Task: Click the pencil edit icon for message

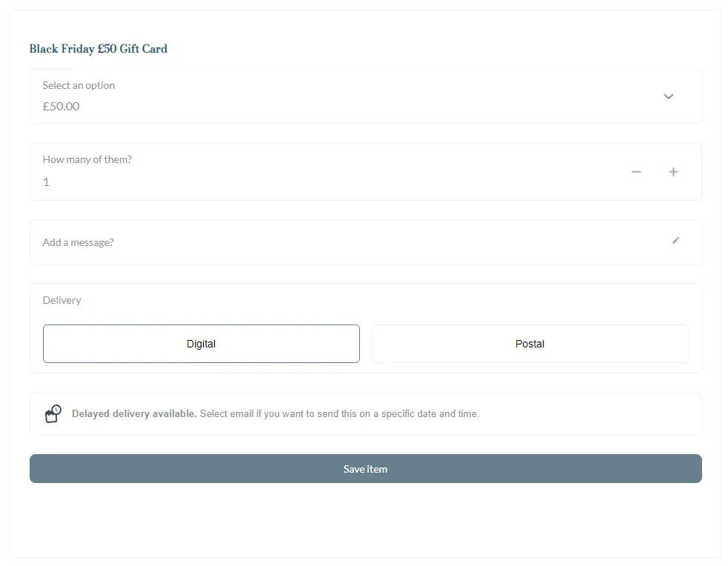Action: point(675,241)
